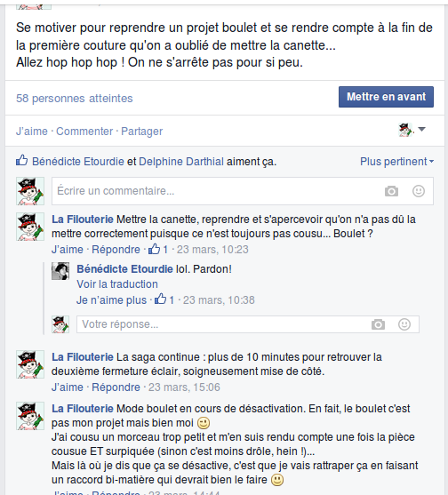Select Commenter action on post
Screen dimensions: 448x495
84,131
